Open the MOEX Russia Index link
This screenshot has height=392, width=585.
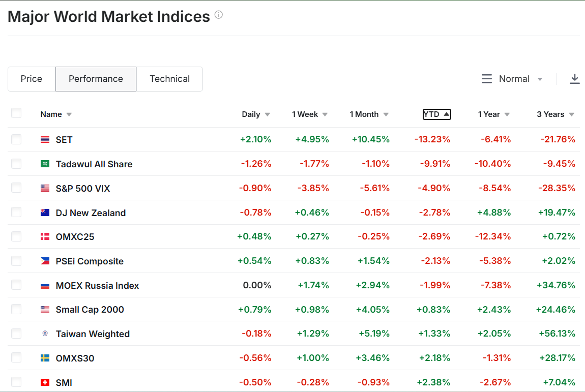(97, 285)
